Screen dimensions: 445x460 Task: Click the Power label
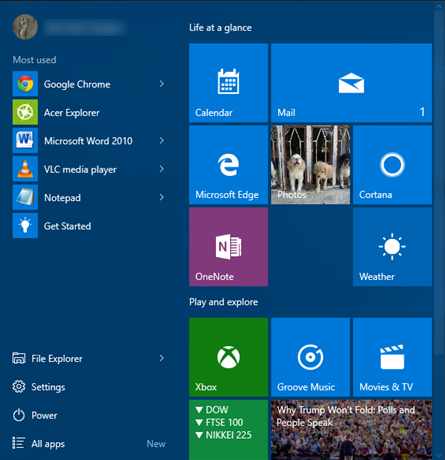(44, 415)
